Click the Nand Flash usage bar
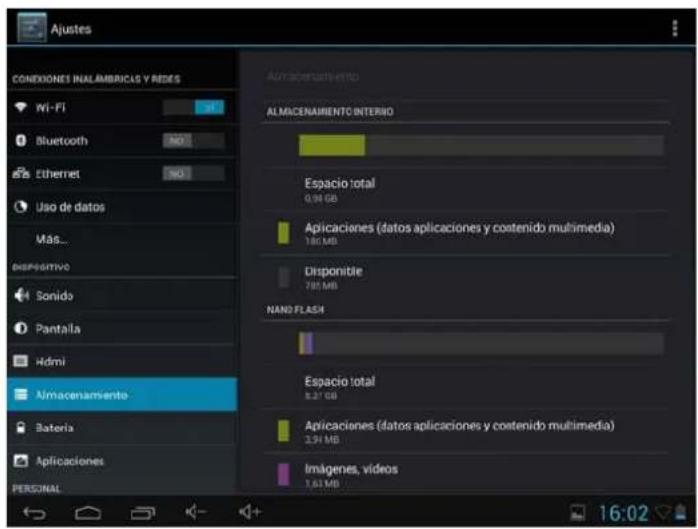Image resolution: width=698 pixels, height=529 pixels. click(x=481, y=344)
